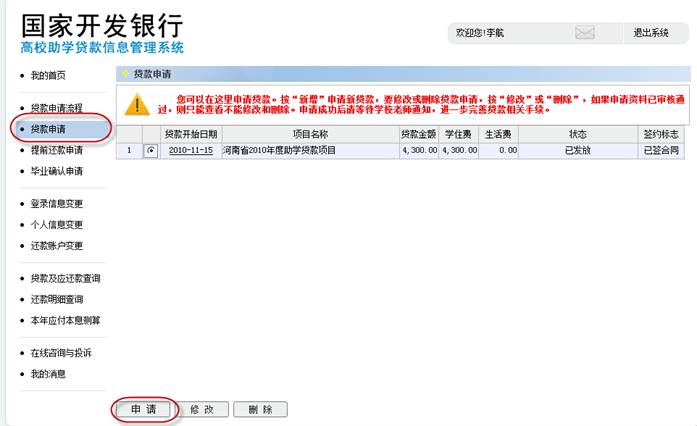This screenshot has width=697, height=426.
Task: Open 在线咨询与投诉 page
Action: (60, 353)
